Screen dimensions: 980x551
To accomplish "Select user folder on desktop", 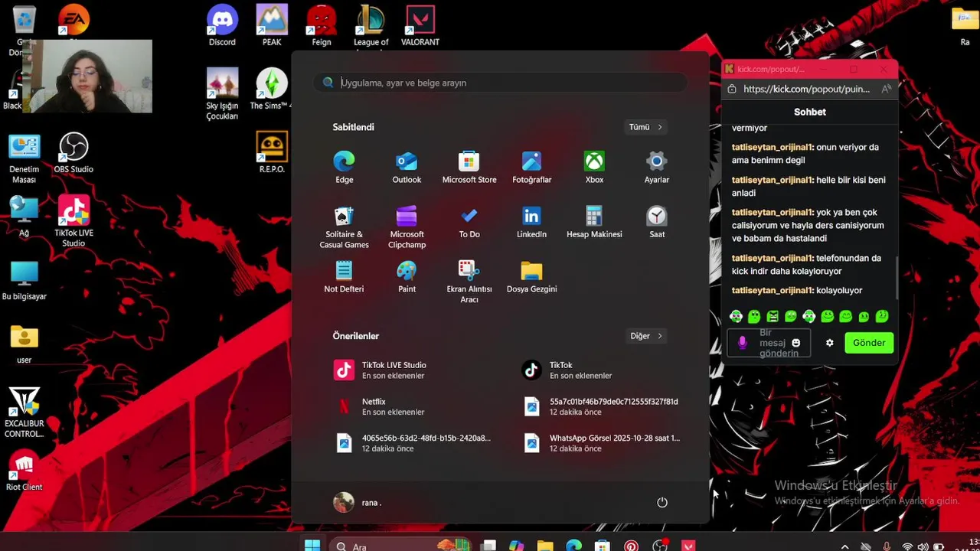I will coord(24,344).
